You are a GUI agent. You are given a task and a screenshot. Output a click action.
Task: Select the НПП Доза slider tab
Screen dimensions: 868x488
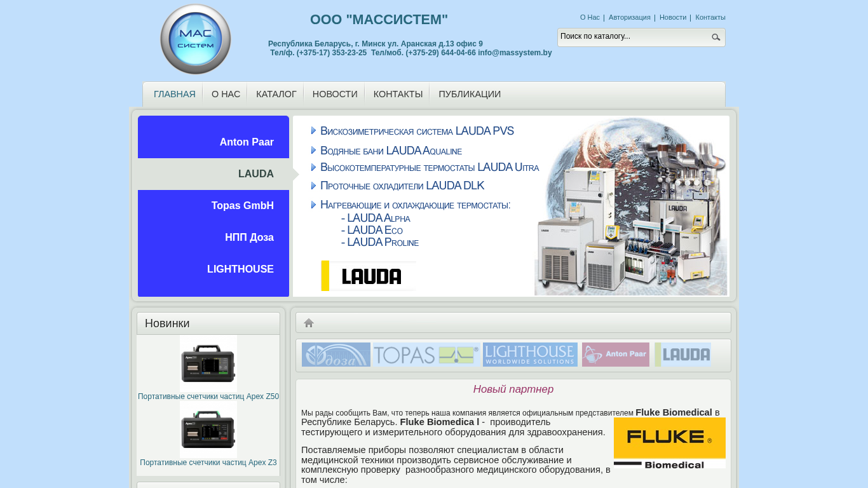point(214,238)
